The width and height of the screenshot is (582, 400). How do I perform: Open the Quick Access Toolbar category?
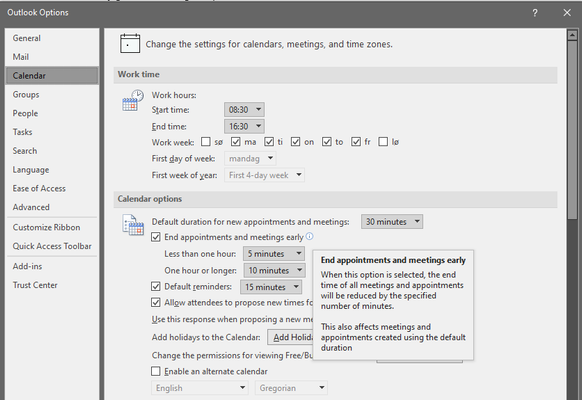pyautogui.click(x=52, y=246)
